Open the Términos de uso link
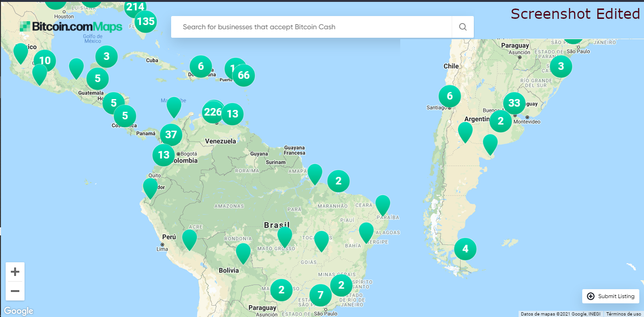The height and width of the screenshot is (317, 644). click(623, 314)
